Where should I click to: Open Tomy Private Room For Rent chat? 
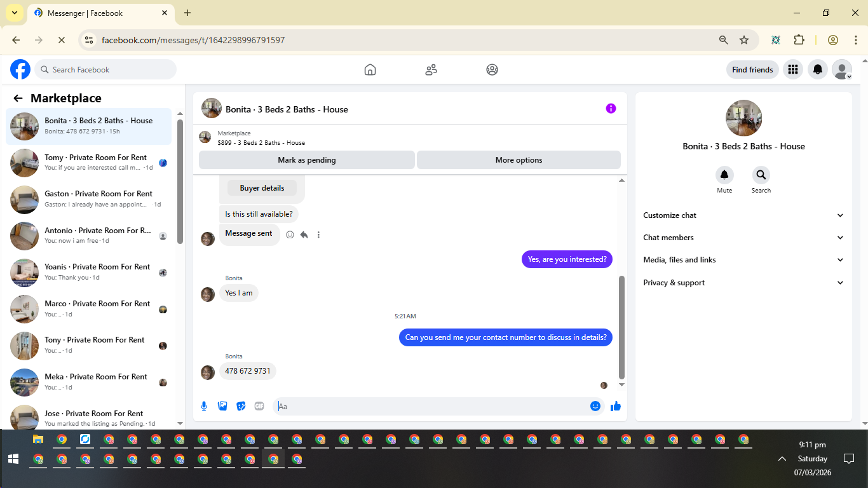89,163
